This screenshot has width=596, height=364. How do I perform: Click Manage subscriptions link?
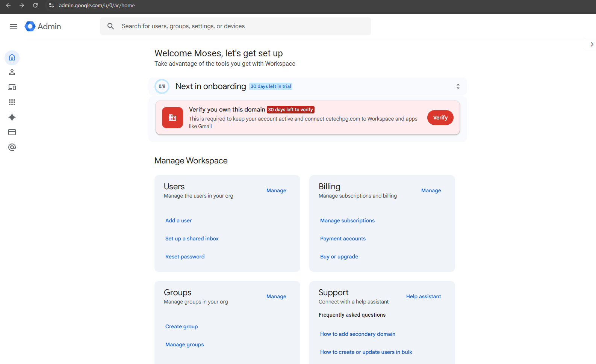click(x=347, y=221)
